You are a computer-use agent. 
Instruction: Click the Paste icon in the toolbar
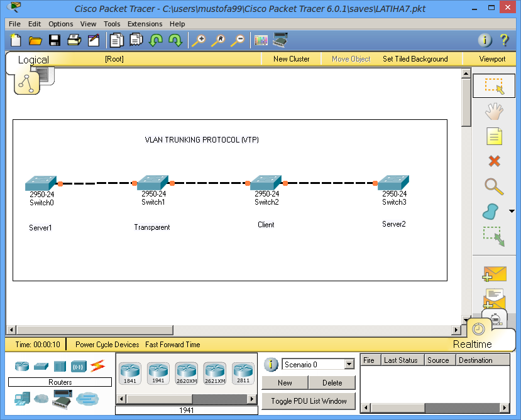tap(136, 40)
